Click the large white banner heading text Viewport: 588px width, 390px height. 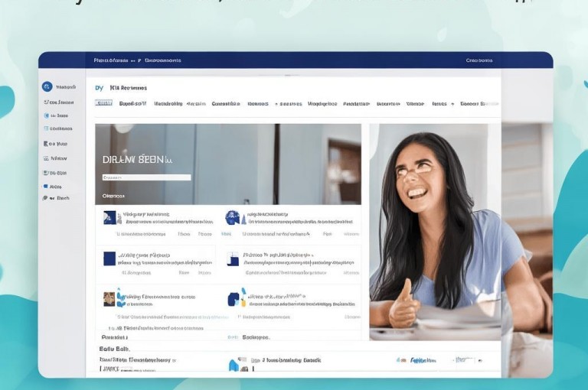click(x=137, y=160)
